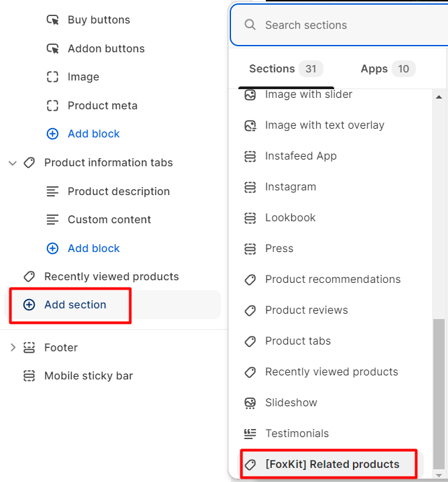Switch to the Apps tab
Viewport: 448px width, 482px height.
pos(388,69)
